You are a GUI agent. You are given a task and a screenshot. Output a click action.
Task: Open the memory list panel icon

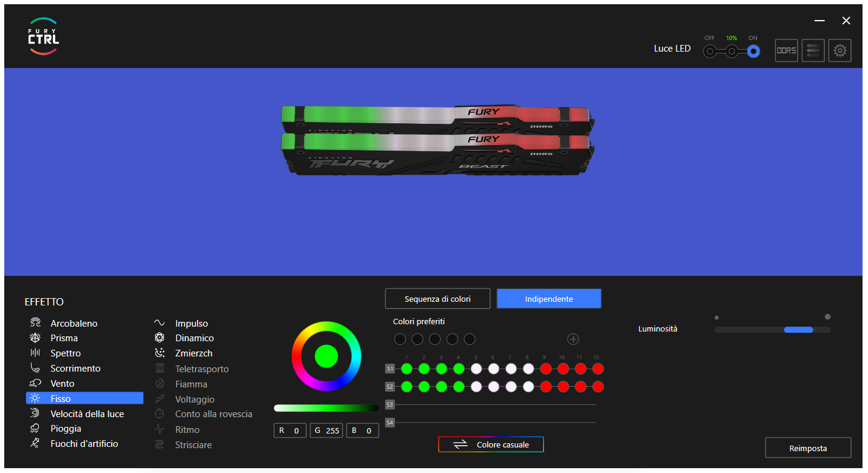813,50
